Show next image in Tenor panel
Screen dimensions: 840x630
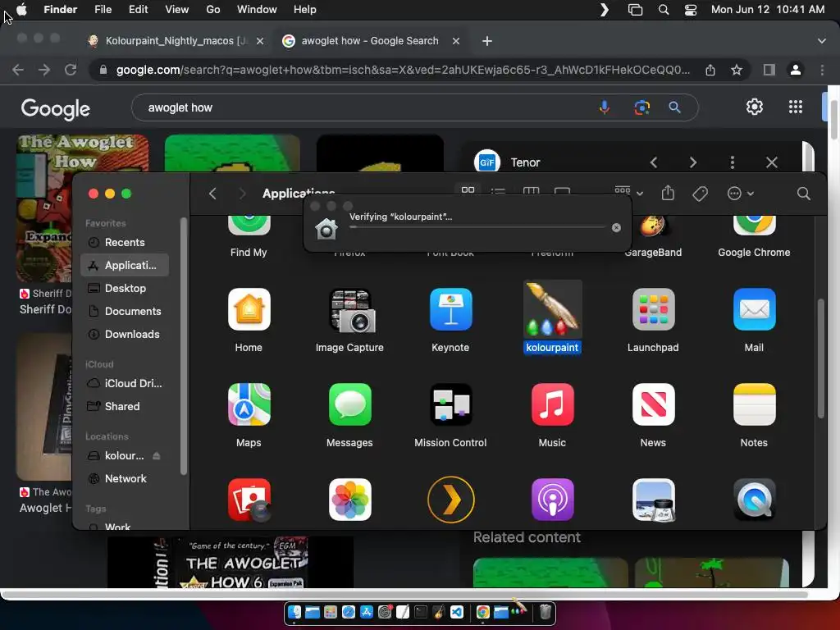(x=692, y=162)
